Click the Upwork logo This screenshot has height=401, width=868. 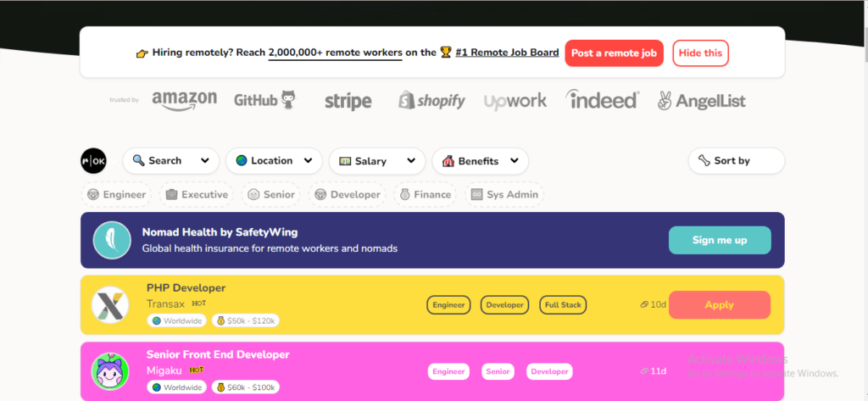(515, 101)
